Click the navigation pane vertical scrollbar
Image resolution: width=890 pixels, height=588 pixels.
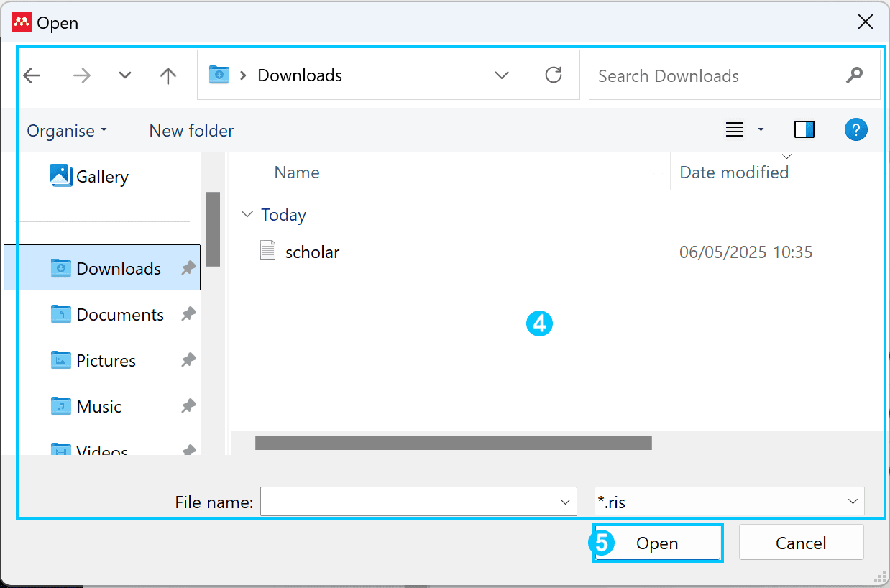coord(213,229)
